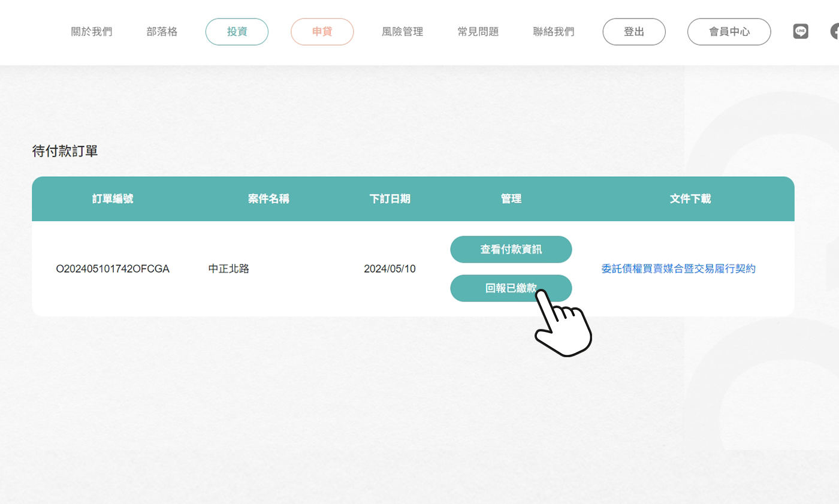This screenshot has height=504, width=839.
Task: Open the 常見問題 page
Action: click(478, 32)
